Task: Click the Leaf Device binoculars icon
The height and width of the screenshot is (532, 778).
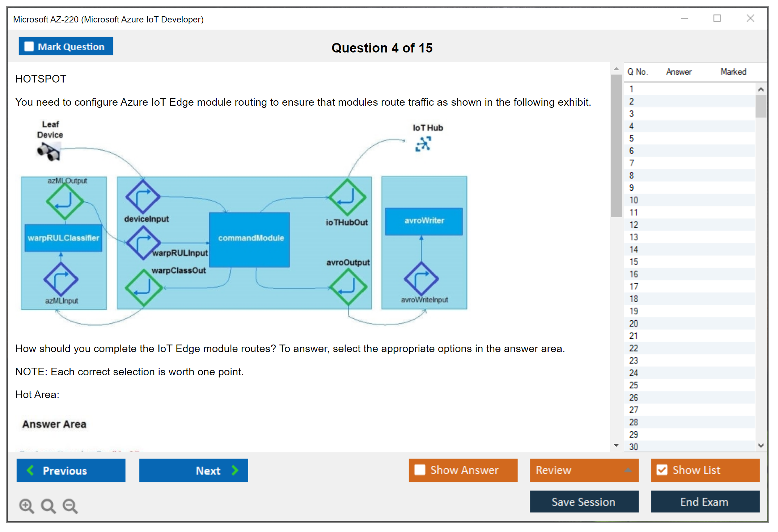Action: [x=49, y=152]
